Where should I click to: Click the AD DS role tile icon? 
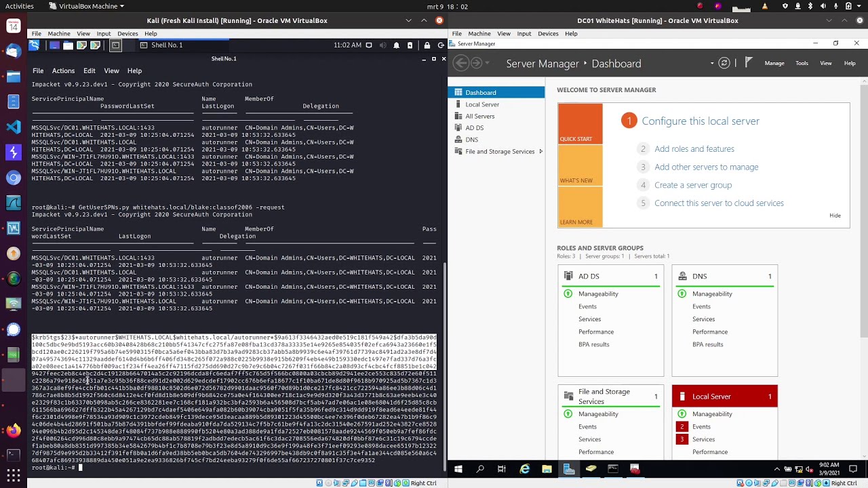point(568,276)
